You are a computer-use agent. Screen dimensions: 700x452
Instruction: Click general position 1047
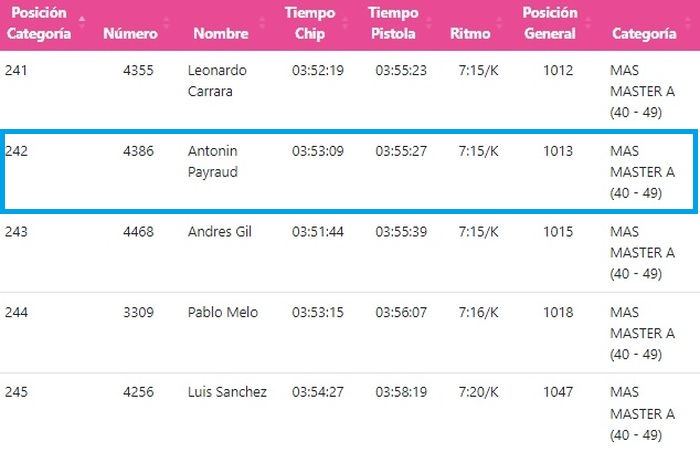[558, 392]
